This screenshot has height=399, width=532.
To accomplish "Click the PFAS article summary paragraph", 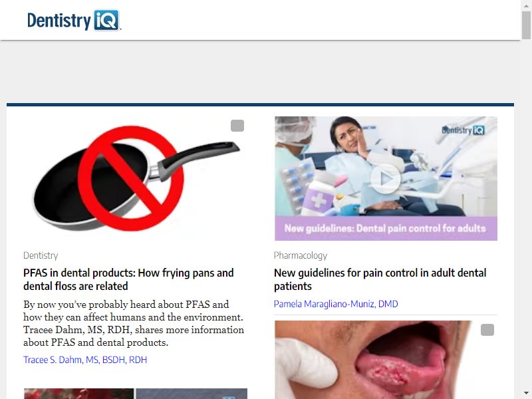I will tap(134, 323).
